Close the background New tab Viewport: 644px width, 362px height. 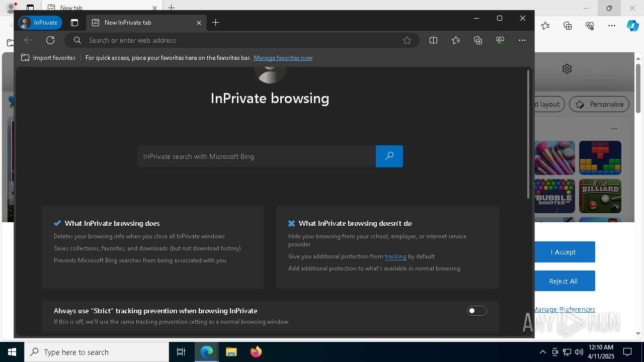tap(155, 8)
